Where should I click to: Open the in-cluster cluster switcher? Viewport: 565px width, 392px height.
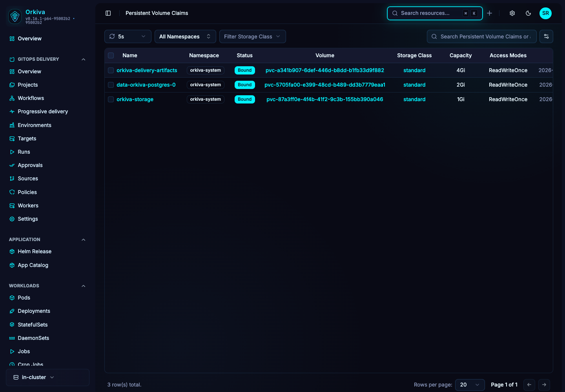[x=47, y=377]
